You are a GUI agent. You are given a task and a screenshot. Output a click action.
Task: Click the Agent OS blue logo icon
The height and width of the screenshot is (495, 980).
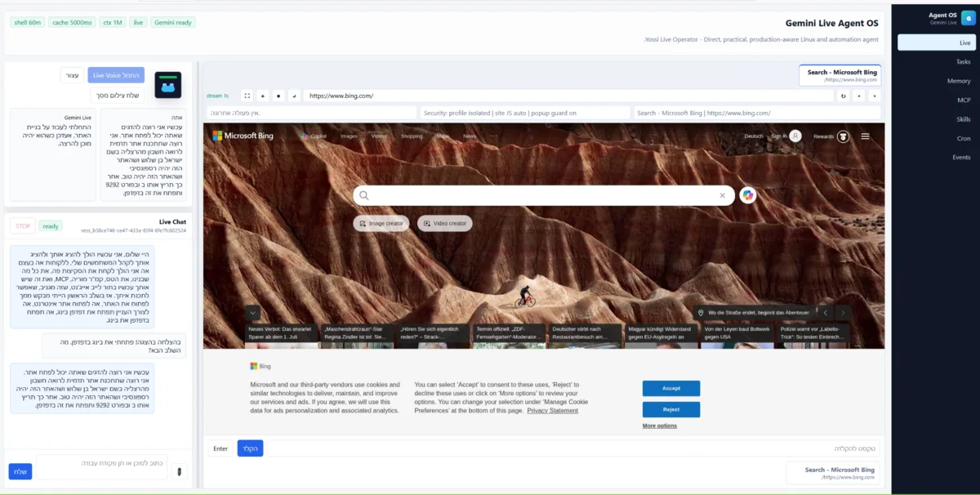pos(968,18)
